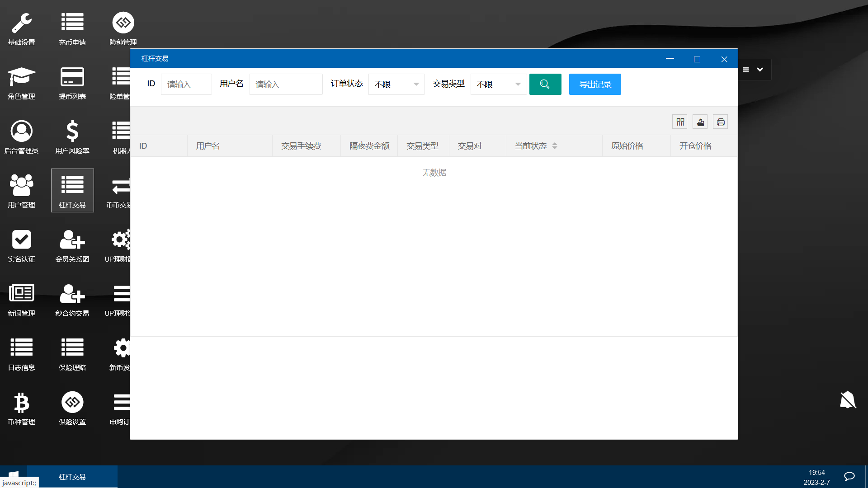Select the 杠杆交易 taskbar tab

pyautogui.click(x=72, y=477)
